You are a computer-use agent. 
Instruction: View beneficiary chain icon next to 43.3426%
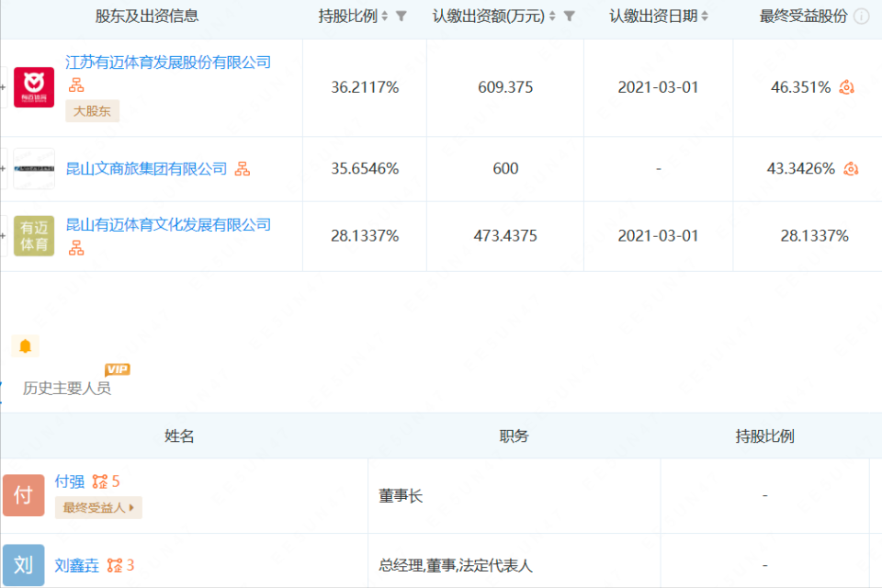coord(851,168)
